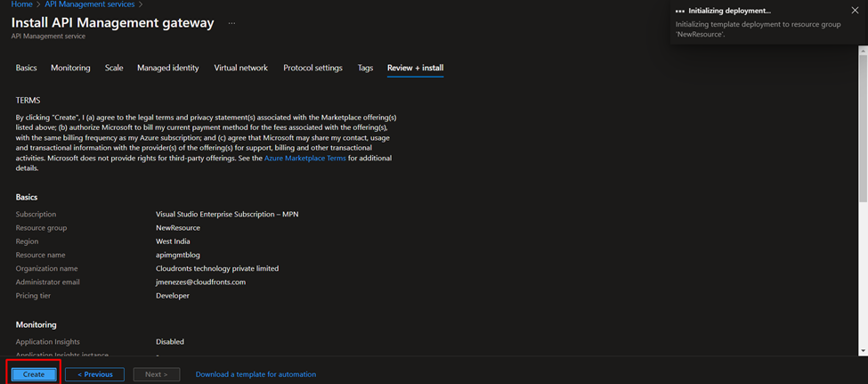Image resolution: width=868 pixels, height=384 pixels.
Task: Switch to the Basics tab
Action: 26,68
